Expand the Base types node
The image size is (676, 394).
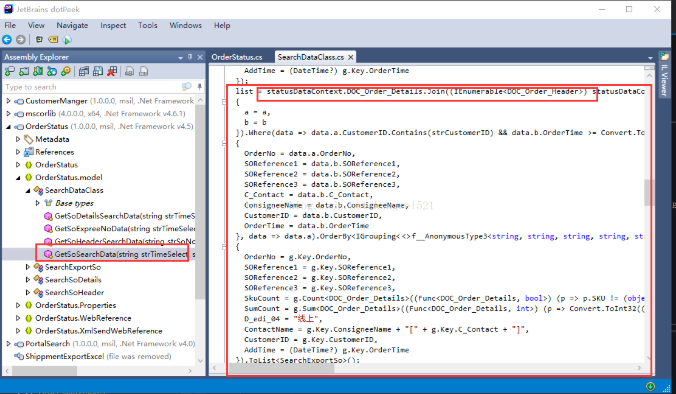tap(38, 203)
